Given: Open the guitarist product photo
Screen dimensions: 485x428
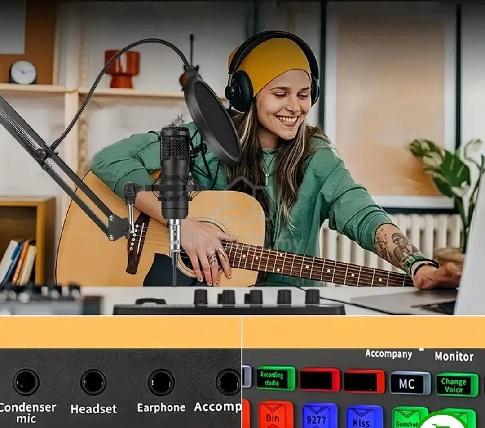Looking at the screenshot, I should (242, 157).
